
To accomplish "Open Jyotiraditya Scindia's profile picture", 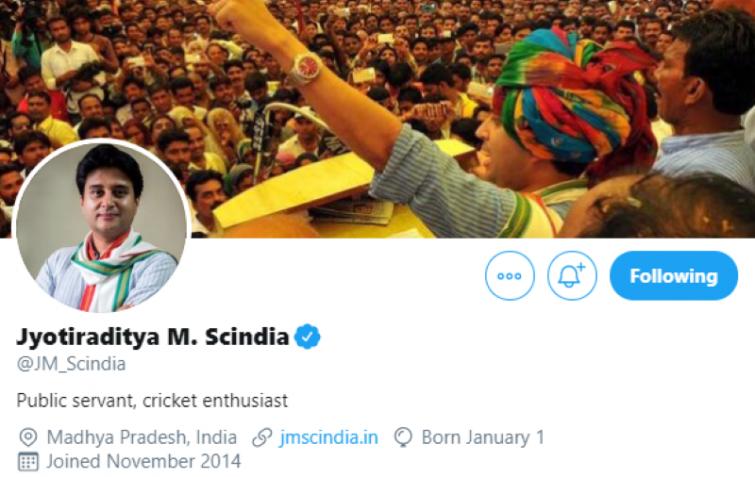I will pyautogui.click(x=102, y=226).
